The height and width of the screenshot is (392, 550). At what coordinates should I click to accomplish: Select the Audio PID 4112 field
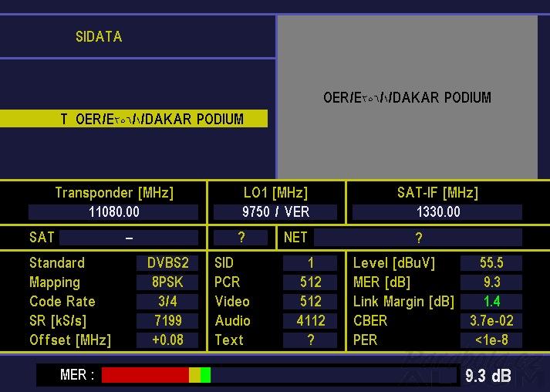(x=310, y=320)
